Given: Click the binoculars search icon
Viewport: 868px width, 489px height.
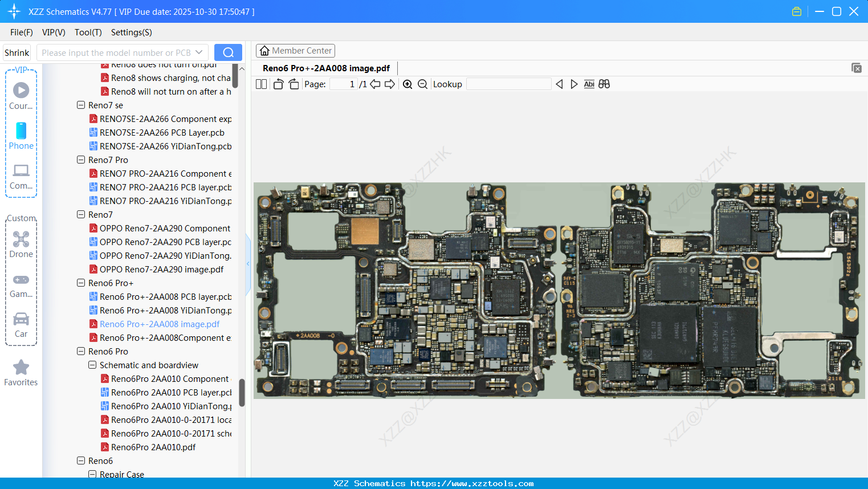Looking at the screenshot, I should pyautogui.click(x=604, y=84).
